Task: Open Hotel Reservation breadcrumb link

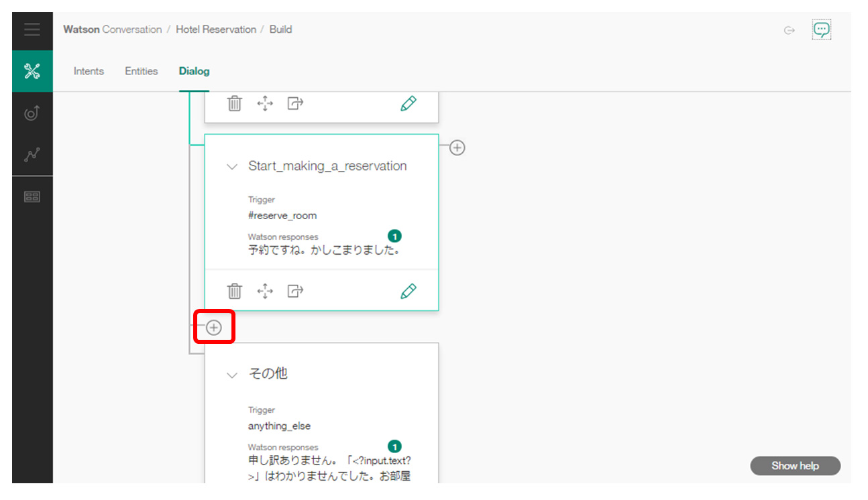Action: 216,29
